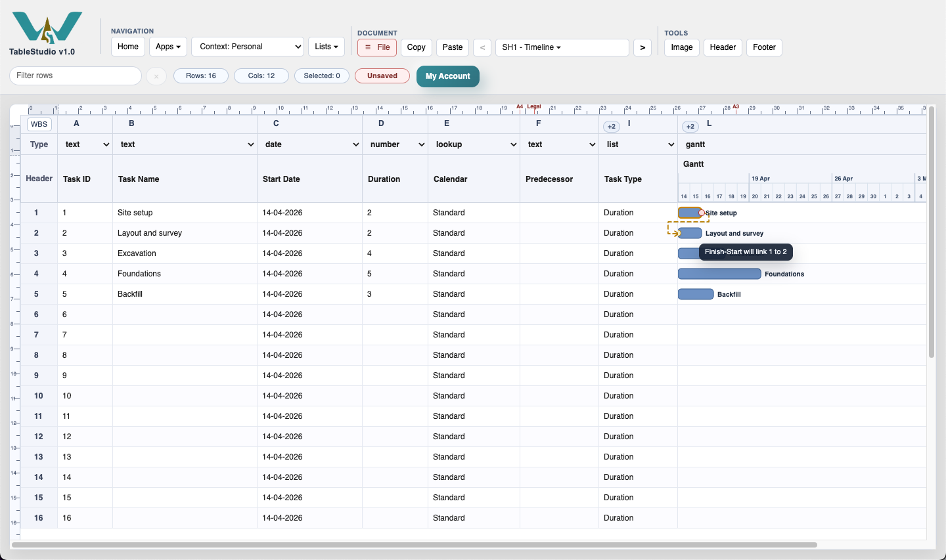946x560 pixels.
Task: Click the Rows: 16 counter pill
Action: click(201, 76)
